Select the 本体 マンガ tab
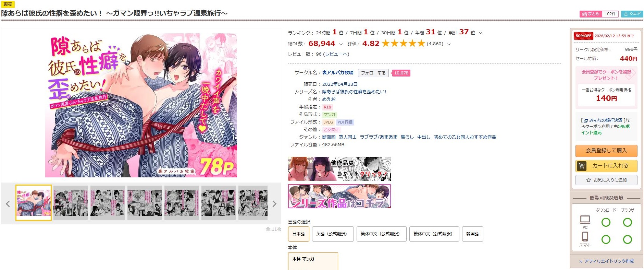 (x=313, y=261)
